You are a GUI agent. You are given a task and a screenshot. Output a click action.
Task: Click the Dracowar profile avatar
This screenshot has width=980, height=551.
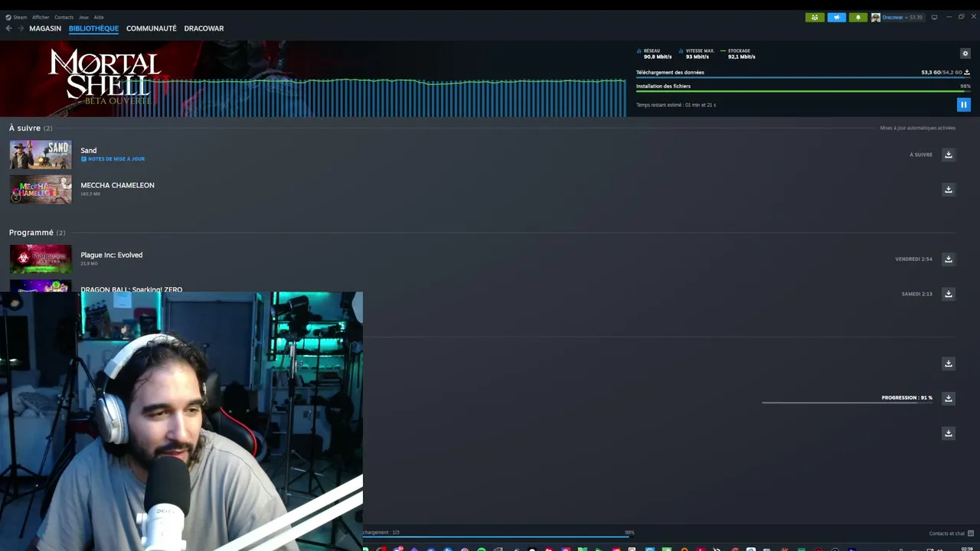click(875, 17)
